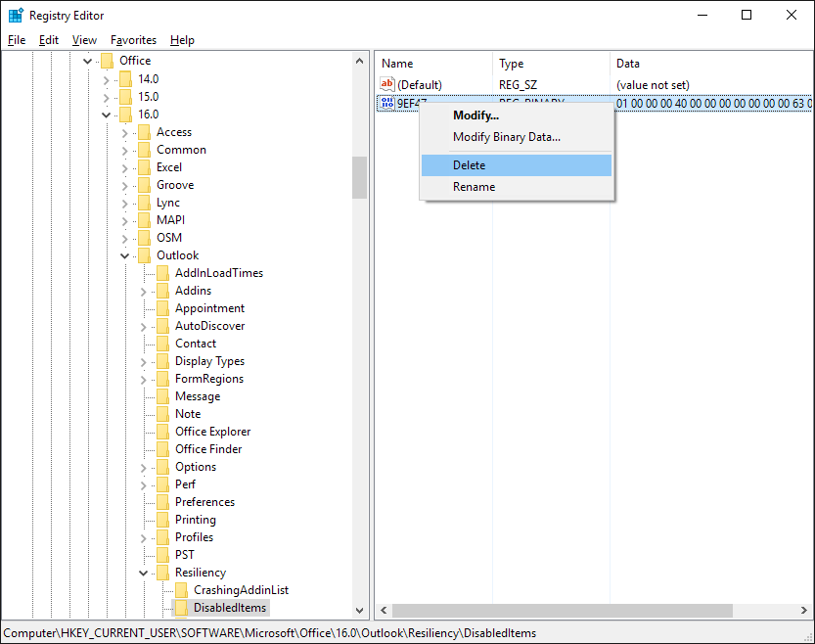This screenshot has height=644, width=815.
Task: Choose Delete from the context menu
Action: pyautogui.click(x=517, y=165)
